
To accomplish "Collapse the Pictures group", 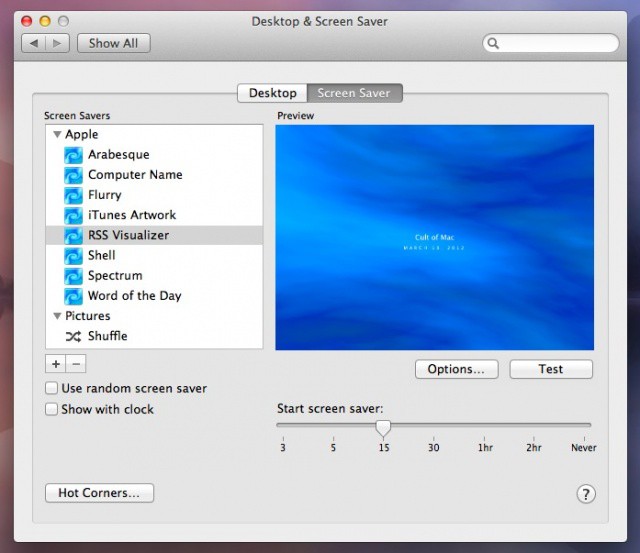I will [57, 316].
